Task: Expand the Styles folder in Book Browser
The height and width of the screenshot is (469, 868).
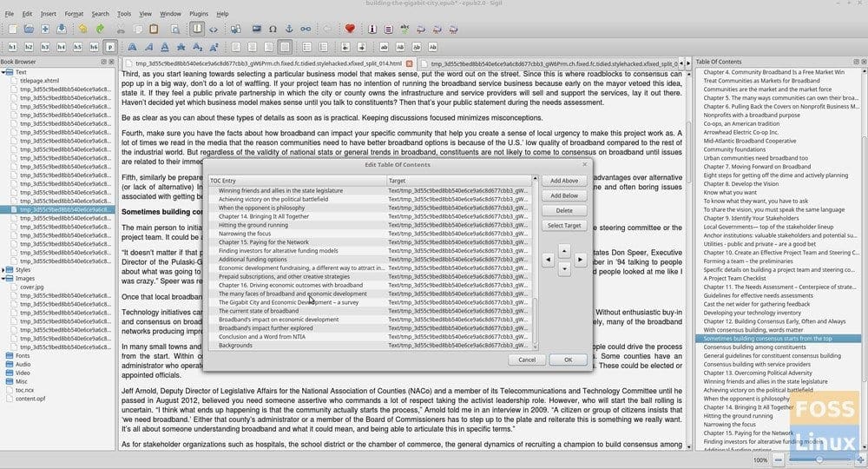Action: tap(3, 269)
